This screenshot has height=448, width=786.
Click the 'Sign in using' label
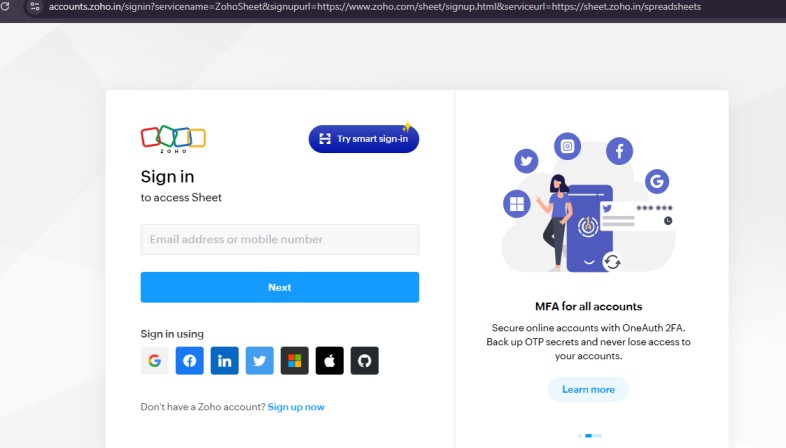[x=172, y=334]
